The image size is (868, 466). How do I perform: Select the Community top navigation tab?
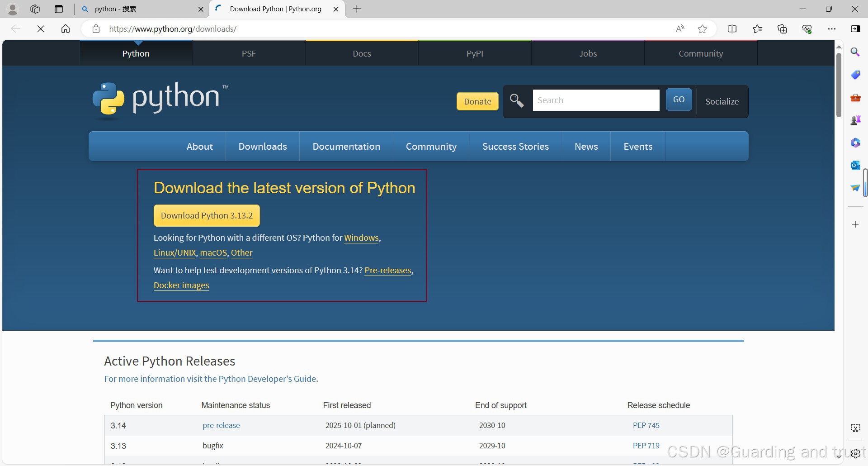coord(701,53)
